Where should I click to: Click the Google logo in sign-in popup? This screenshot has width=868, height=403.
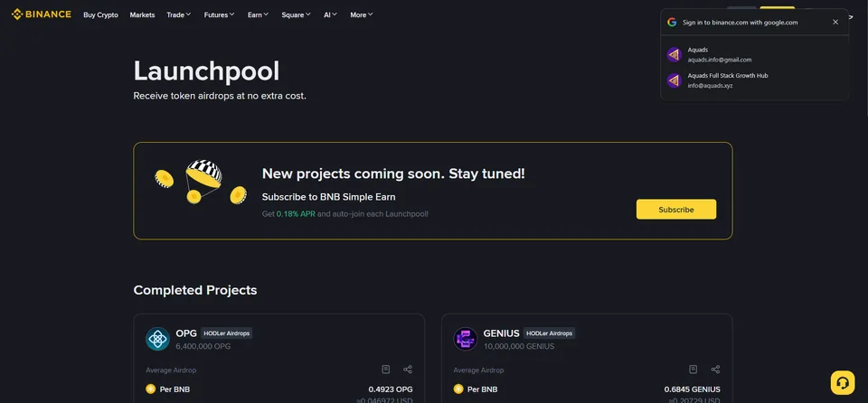pyautogui.click(x=672, y=23)
